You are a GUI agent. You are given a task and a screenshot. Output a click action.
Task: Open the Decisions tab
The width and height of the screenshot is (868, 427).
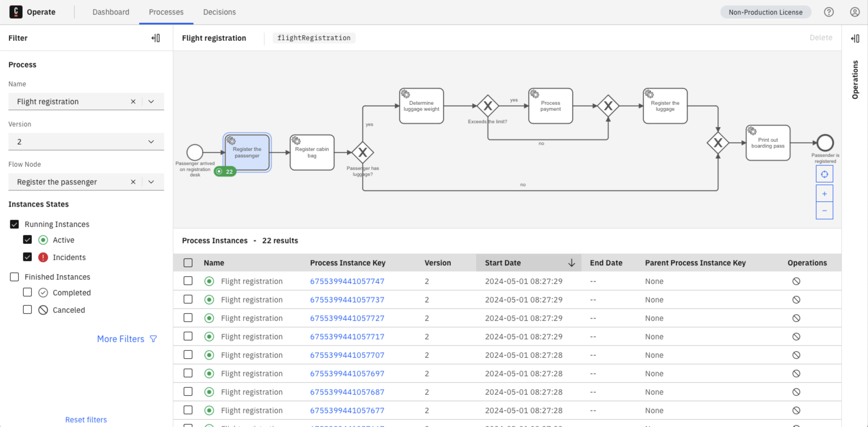[219, 12]
